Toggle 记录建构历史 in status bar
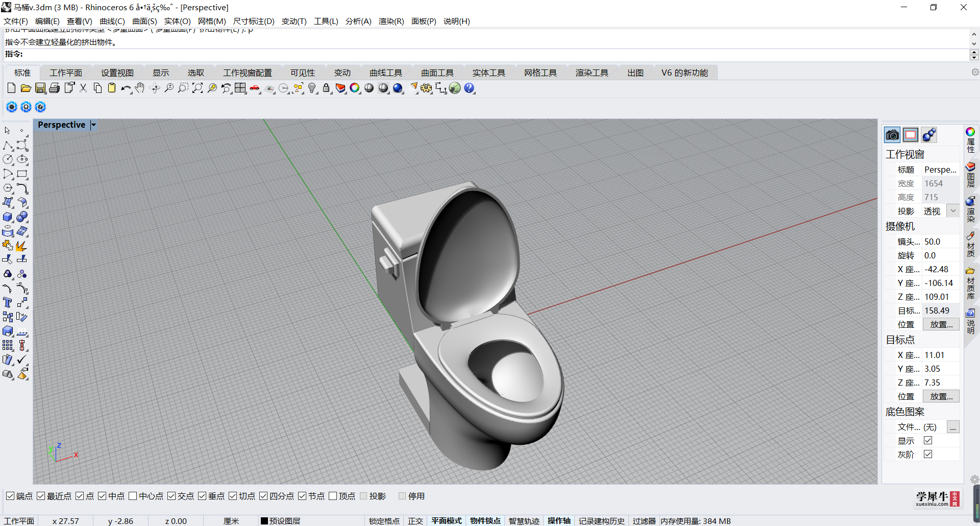Screen dimensions: 980x526 coord(602,521)
